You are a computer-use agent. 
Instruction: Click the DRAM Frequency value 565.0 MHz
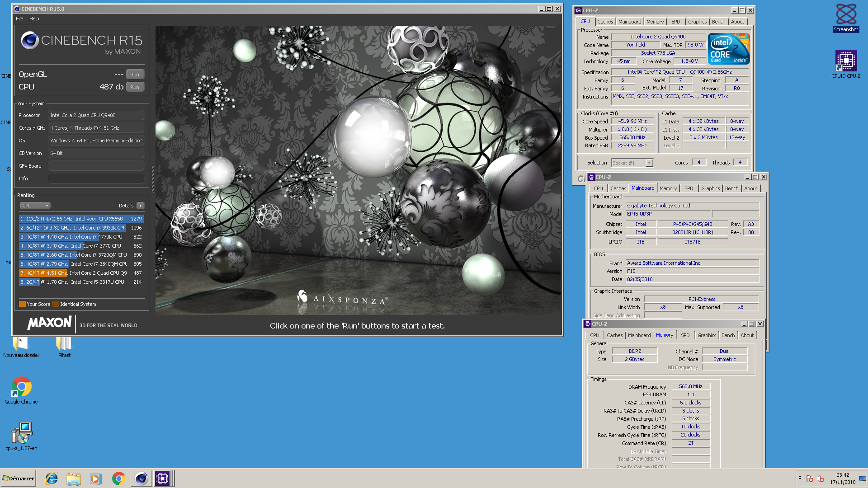point(690,386)
